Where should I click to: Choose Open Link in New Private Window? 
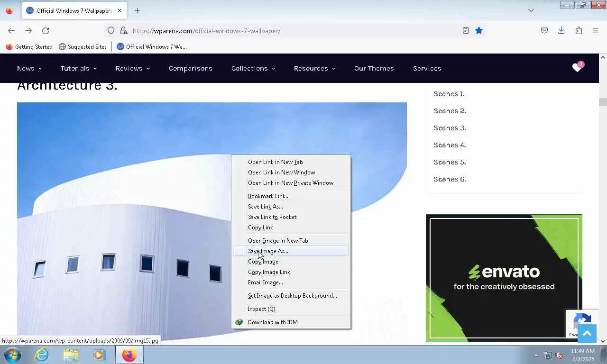tap(291, 183)
